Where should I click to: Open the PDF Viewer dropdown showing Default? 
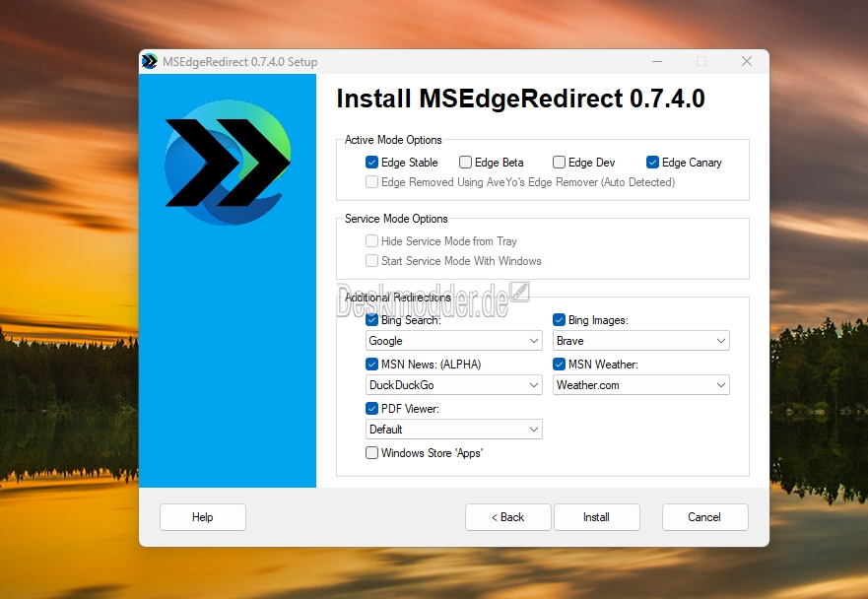pos(454,429)
